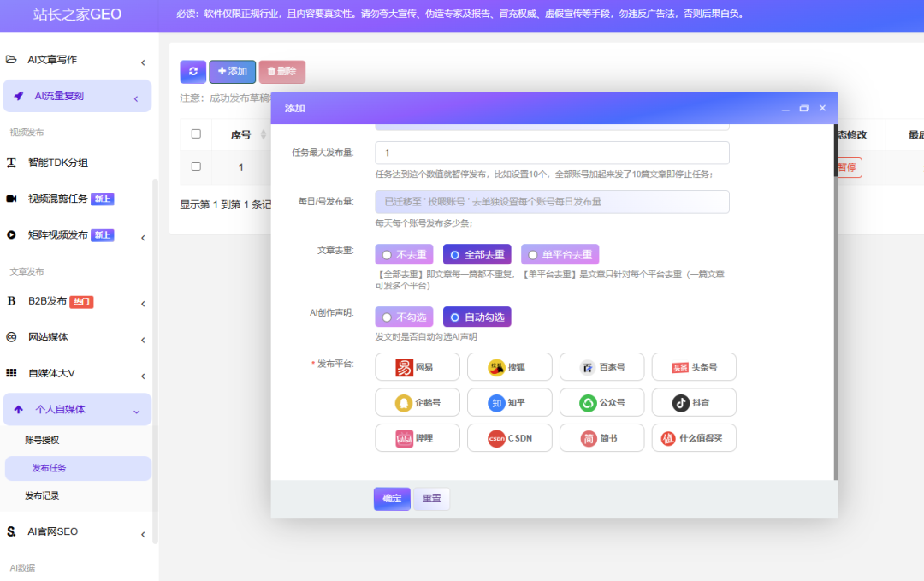Viewport: 924px width, 581px height.
Task: Select the 搜狐 platform
Action: pos(510,367)
